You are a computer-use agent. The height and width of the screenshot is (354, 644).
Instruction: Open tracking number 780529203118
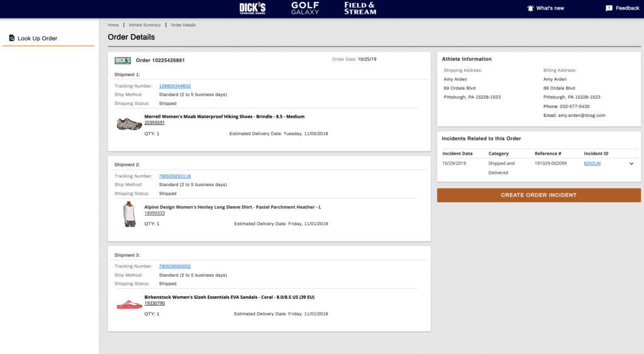pos(175,176)
